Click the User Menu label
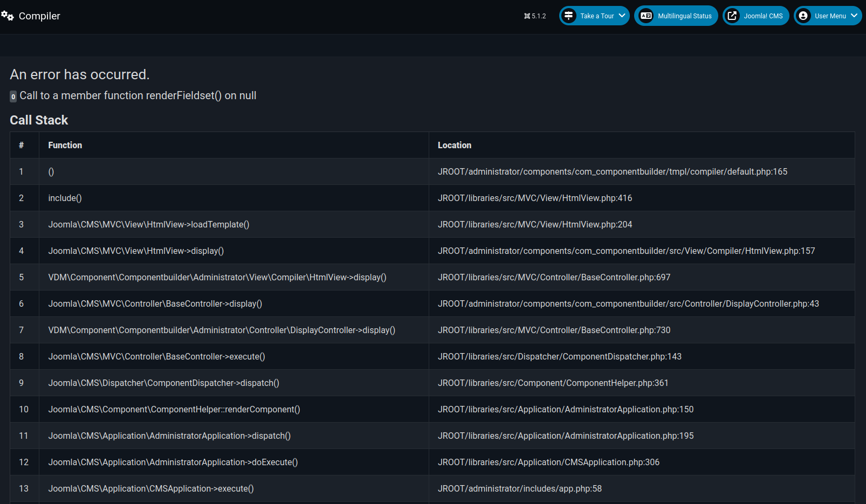Image resolution: width=866 pixels, height=504 pixels. (830, 16)
